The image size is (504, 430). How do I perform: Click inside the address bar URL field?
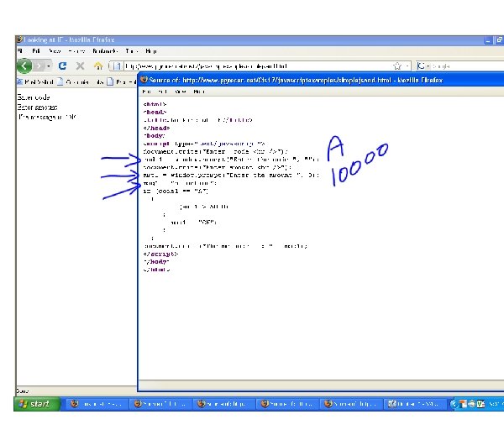[257, 66]
